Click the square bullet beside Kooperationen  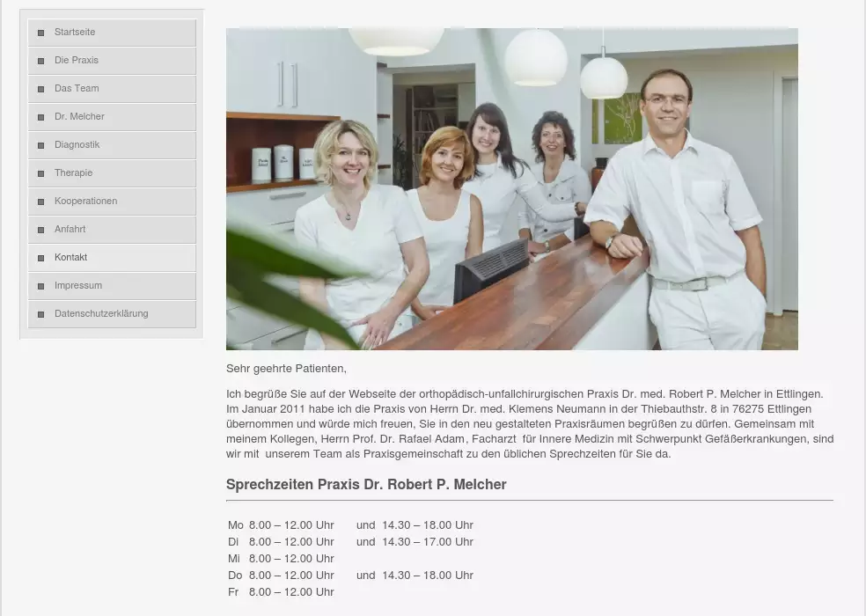(41, 202)
